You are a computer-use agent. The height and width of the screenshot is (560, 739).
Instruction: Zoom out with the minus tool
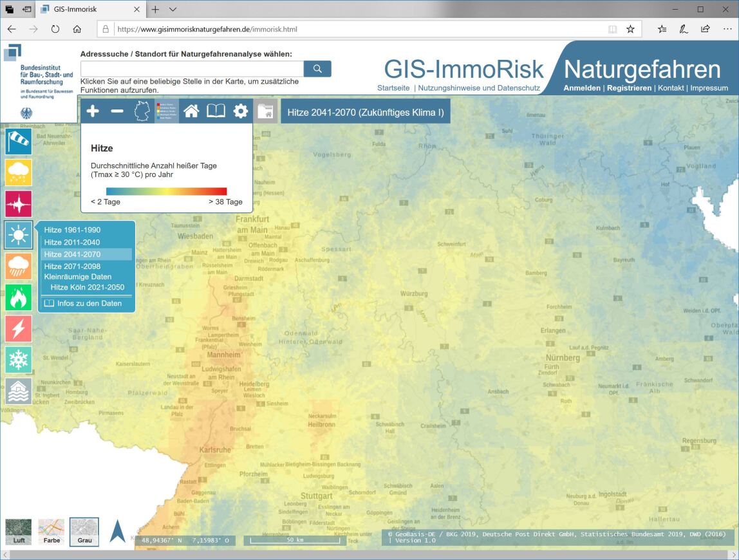coord(117,111)
